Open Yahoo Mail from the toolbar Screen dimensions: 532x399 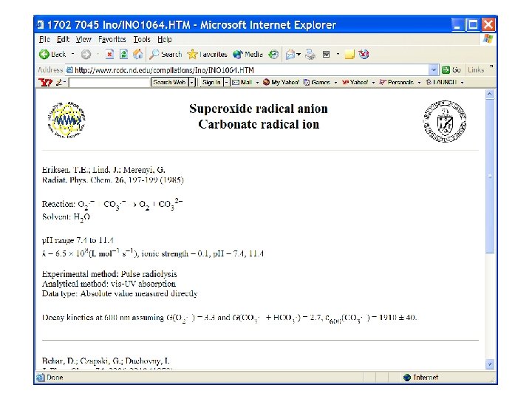pos(242,83)
